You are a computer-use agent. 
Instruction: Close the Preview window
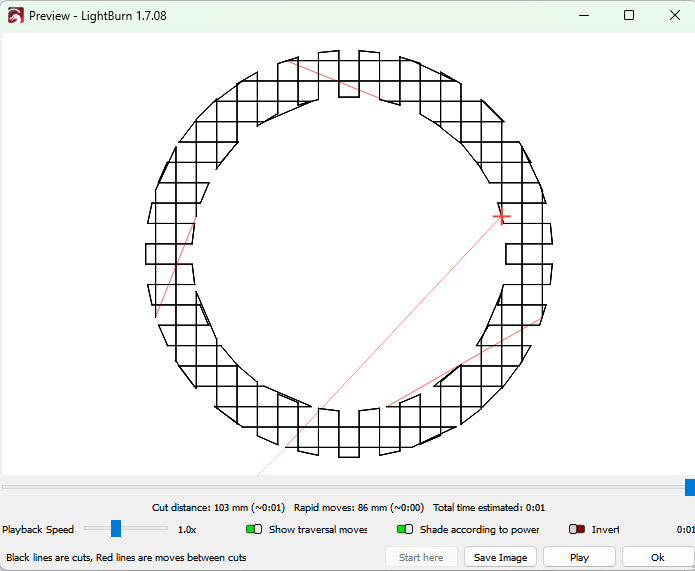point(675,16)
